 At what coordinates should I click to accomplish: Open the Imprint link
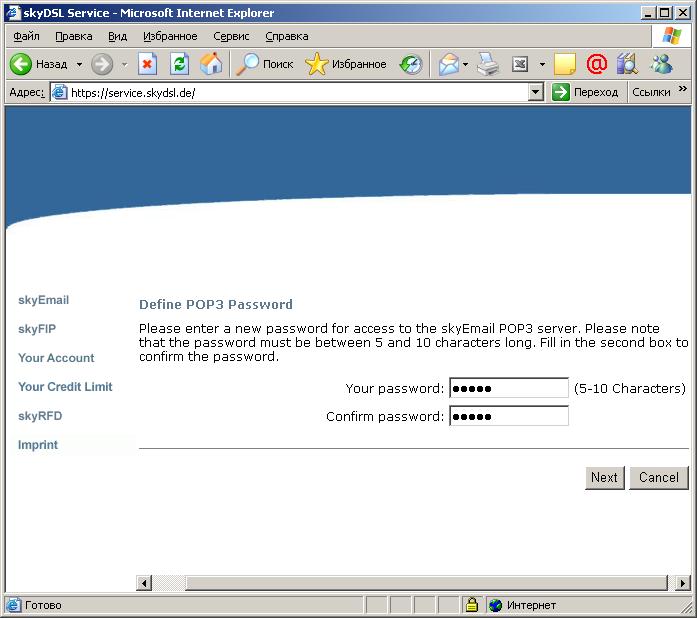tap(38, 445)
